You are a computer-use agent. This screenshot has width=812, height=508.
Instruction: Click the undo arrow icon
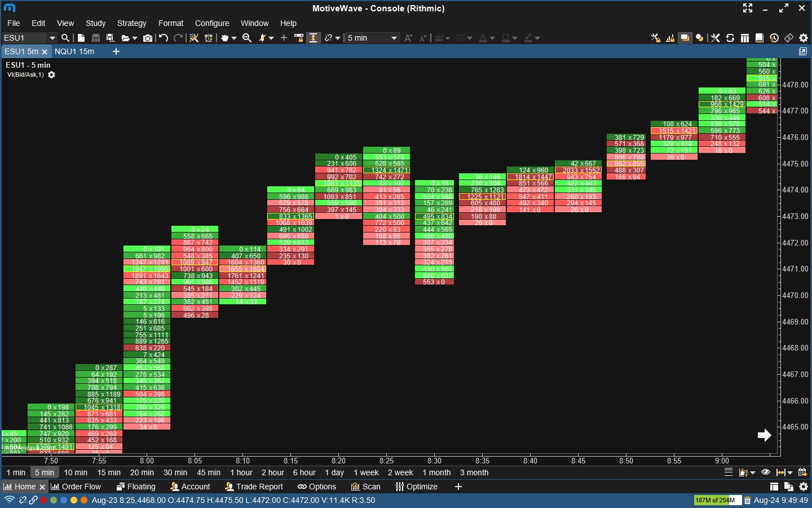tap(164, 38)
